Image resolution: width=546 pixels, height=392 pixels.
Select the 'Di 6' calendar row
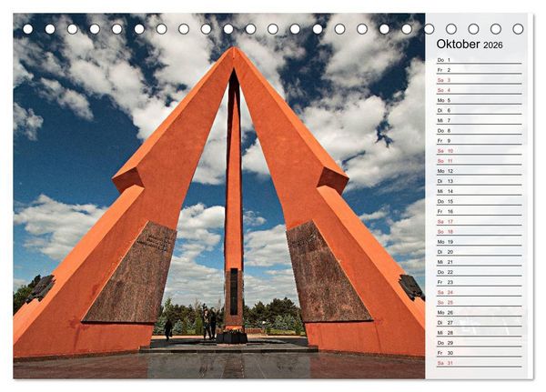click(480, 110)
